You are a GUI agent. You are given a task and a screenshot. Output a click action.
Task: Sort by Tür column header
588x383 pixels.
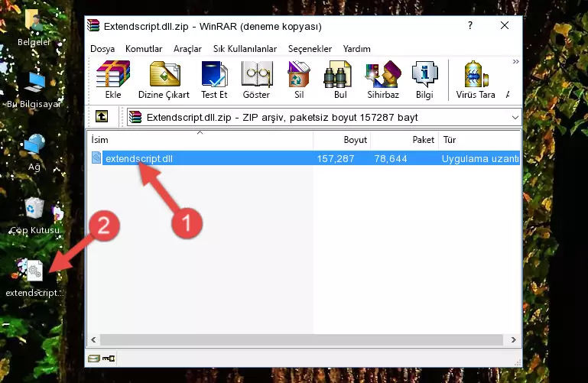(x=479, y=140)
